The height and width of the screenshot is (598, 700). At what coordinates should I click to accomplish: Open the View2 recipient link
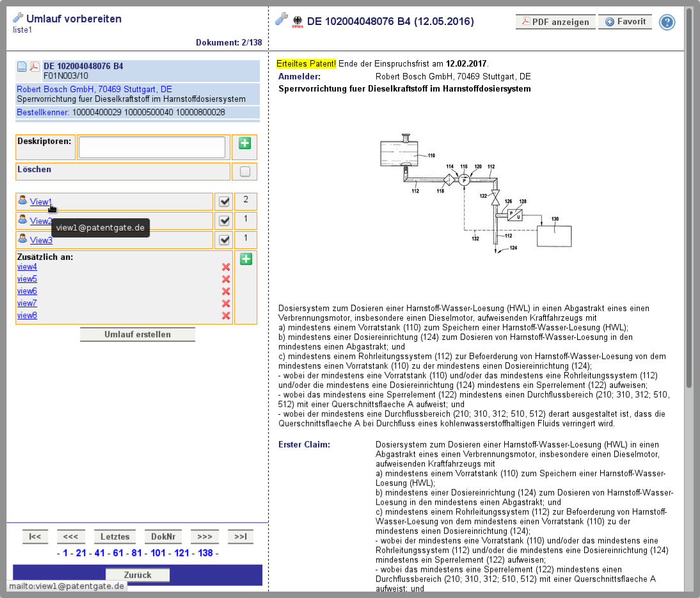click(40, 221)
